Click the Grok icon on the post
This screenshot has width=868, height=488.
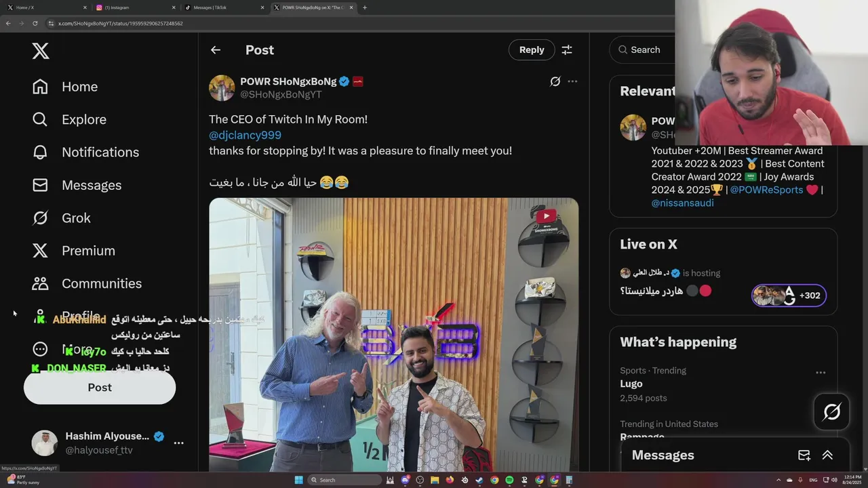(x=555, y=81)
